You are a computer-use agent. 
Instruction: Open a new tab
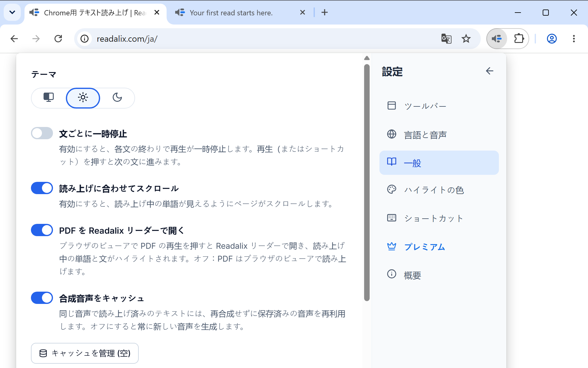tap(325, 13)
